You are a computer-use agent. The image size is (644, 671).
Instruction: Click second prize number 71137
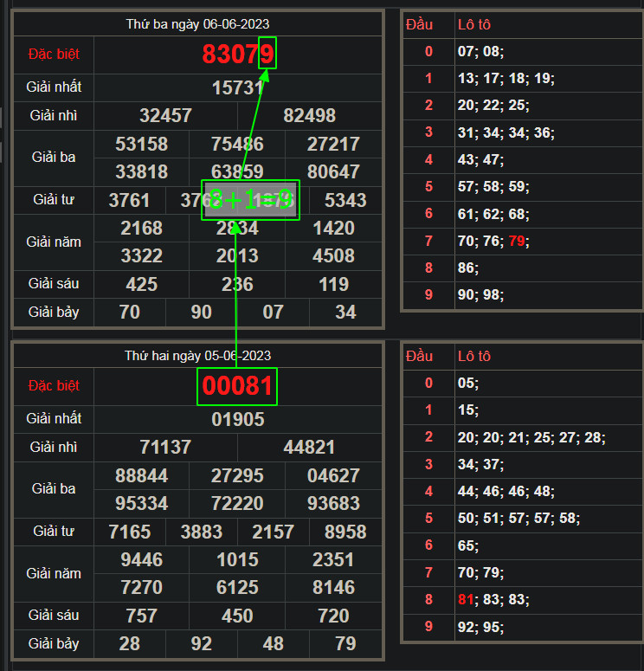pos(165,448)
